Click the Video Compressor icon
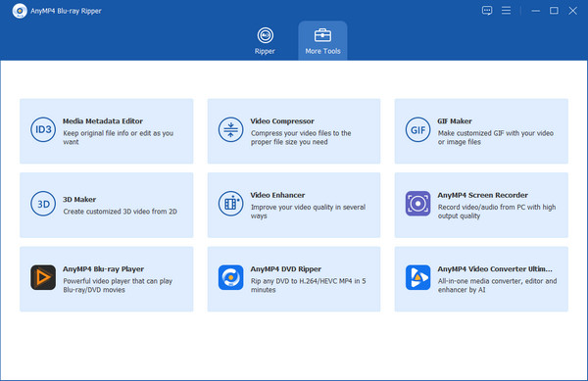This screenshot has height=381, width=588. coord(230,129)
